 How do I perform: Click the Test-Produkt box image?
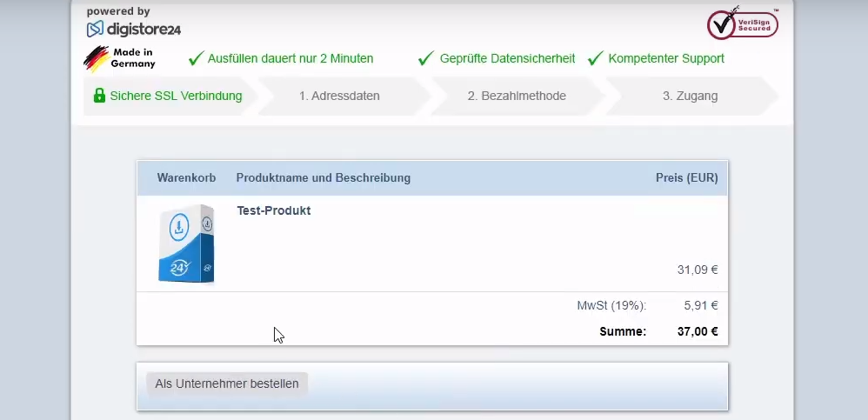[186, 243]
